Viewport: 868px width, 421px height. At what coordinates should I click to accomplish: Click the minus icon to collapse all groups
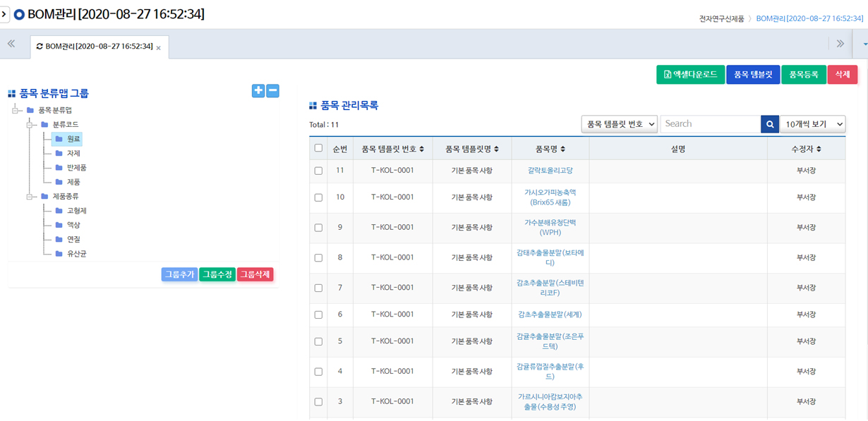273,91
